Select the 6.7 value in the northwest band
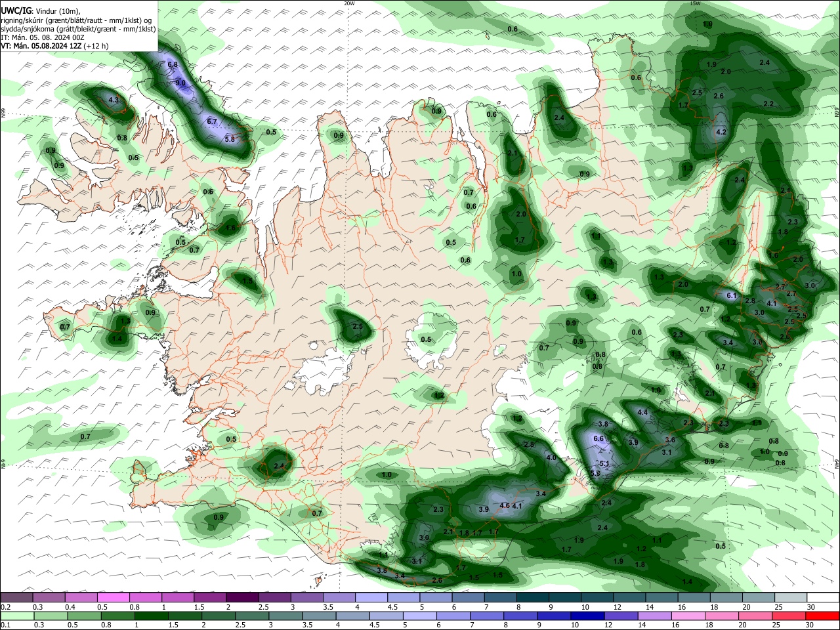Image resolution: width=840 pixels, height=630 pixels. pos(212,122)
